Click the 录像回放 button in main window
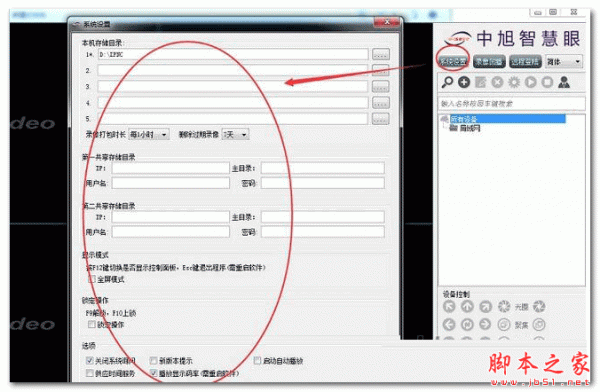This screenshot has height=392, width=600. coord(489,61)
